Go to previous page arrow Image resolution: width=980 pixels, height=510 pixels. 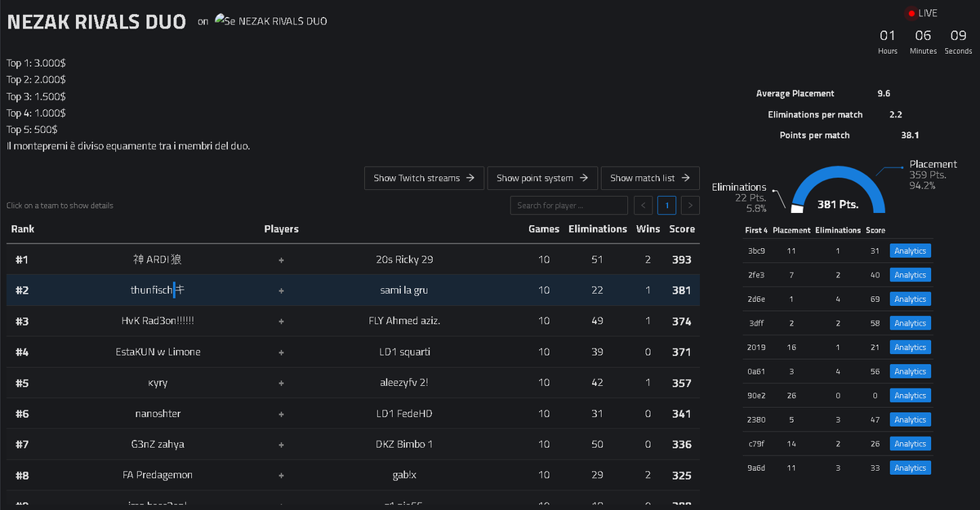tap(644, 206)
